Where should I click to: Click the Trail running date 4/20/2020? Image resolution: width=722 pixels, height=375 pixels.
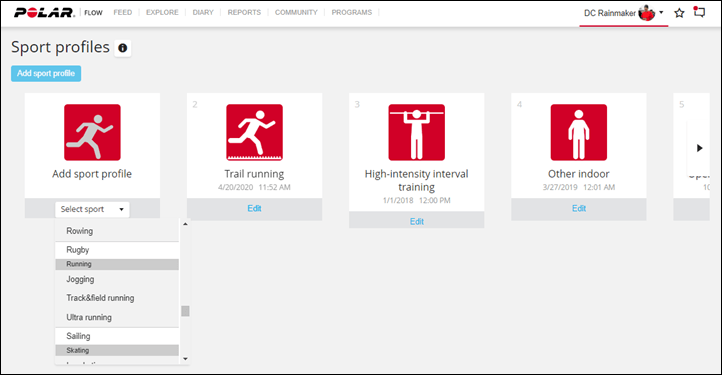(235, 188)
